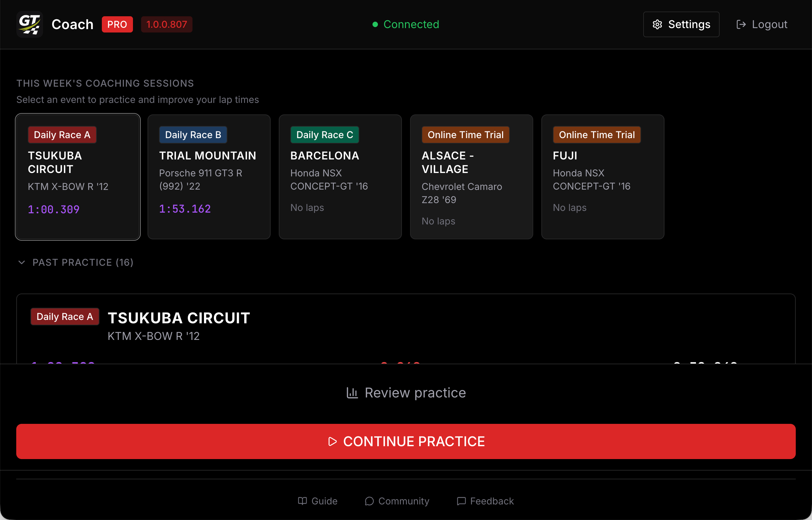Click the GT Coach logo icon
This screenshot has width=812, height=520.
[x=30, y=24]
